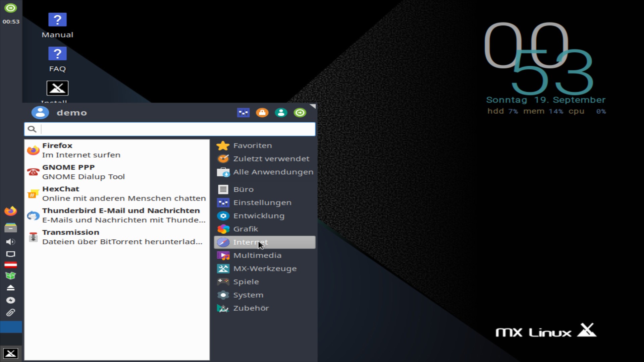Viewport: 644px width, 362px height.
Task: Open the MX Package Installer green box icon
Action: [10, 275]
